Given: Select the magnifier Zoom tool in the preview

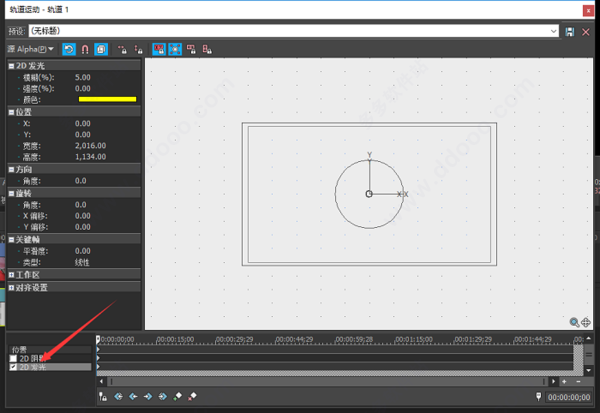Looking at the screenshot, I should 574,322.
